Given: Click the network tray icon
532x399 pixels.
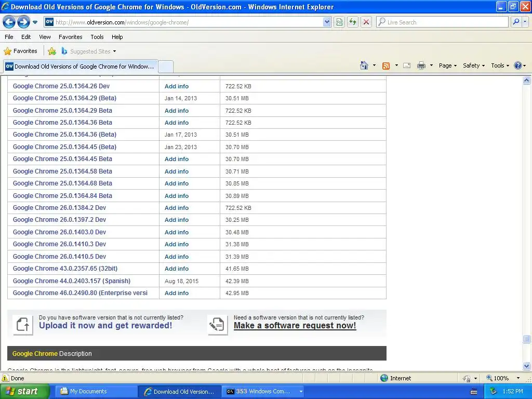Looking at the screenshot, I should point(494,392).
